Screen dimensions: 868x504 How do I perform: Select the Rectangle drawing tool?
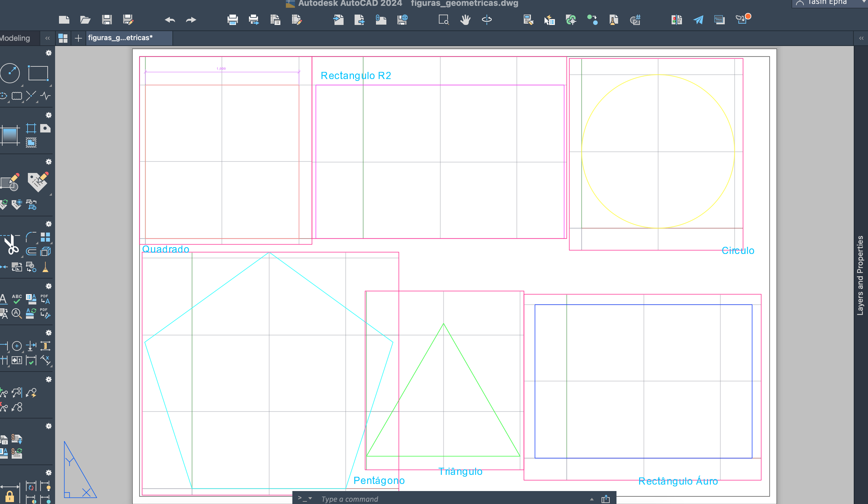[38, 73]
